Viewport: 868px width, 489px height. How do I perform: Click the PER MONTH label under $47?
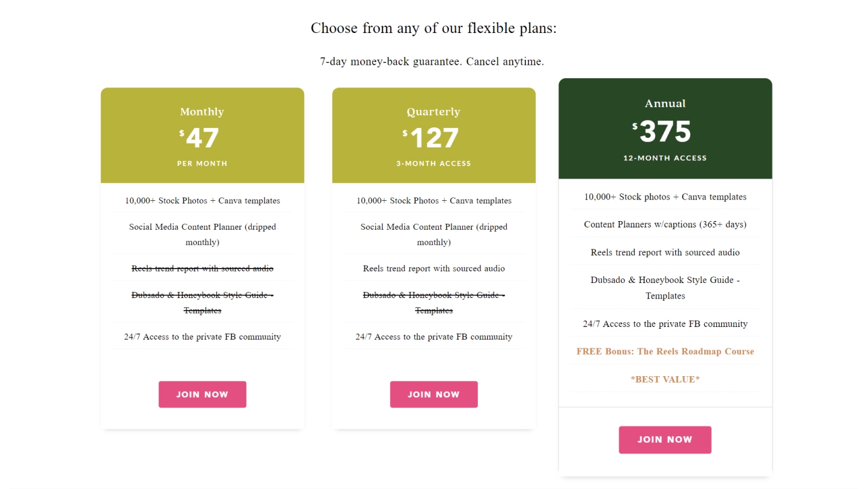click(202, 164)
